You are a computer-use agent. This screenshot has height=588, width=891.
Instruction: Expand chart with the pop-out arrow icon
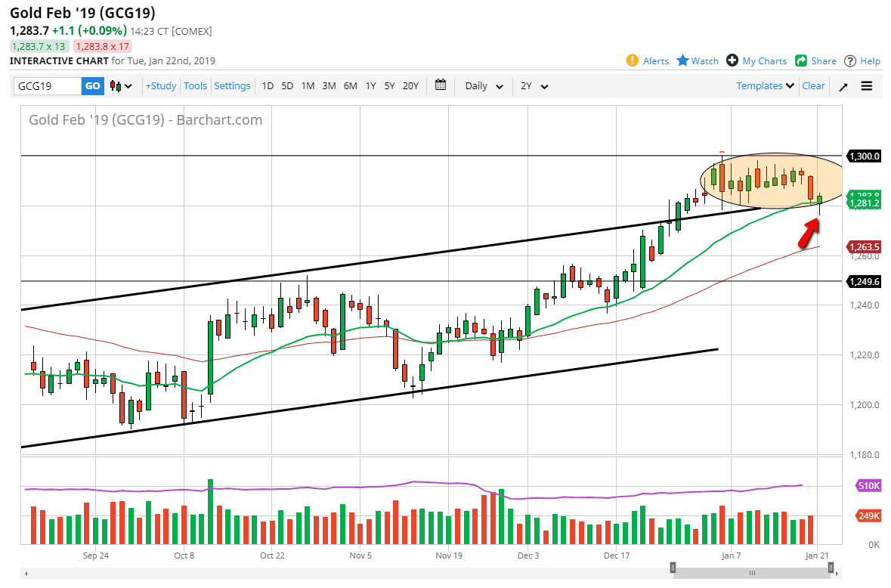pyautogui.click(x=843, y=86)
